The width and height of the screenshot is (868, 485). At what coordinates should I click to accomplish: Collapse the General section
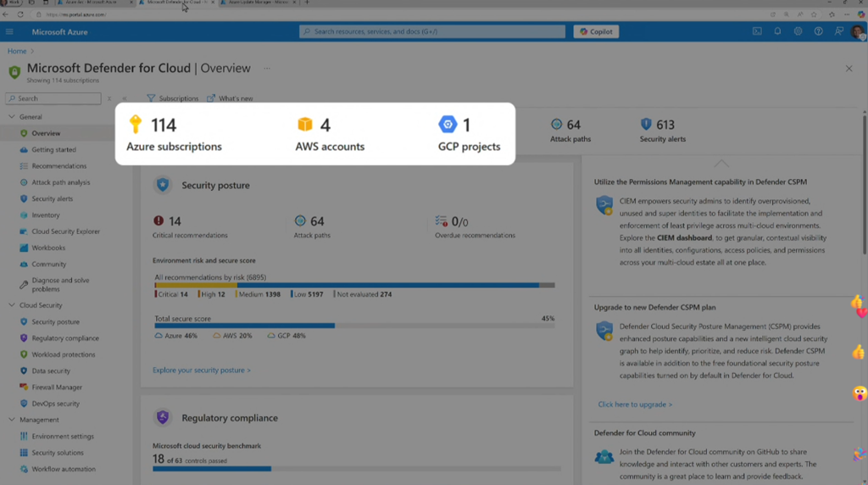tap(12, 117)
